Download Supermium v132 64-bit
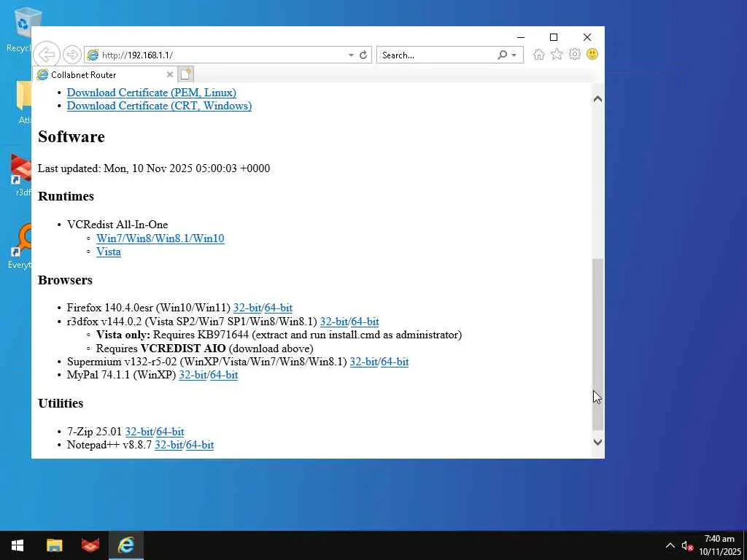The width and height of the screenshot is (747, 560). [395, 362]
